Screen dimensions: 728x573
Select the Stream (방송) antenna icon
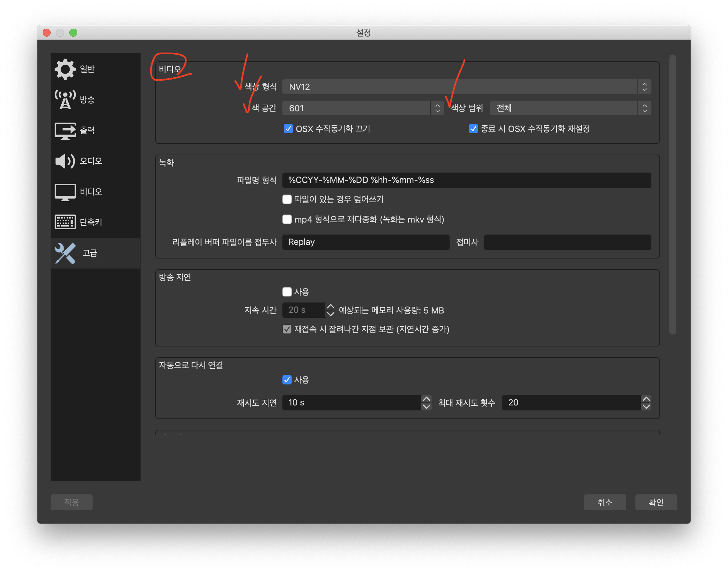click(65, 100)
